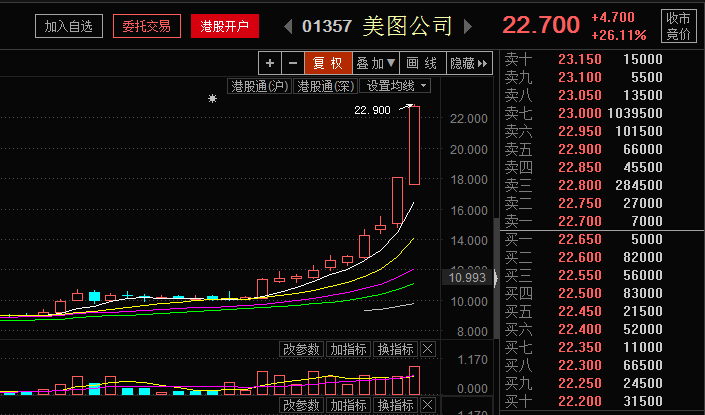
Task: Click the stock name 美图公司
Action: coord(407,26)
